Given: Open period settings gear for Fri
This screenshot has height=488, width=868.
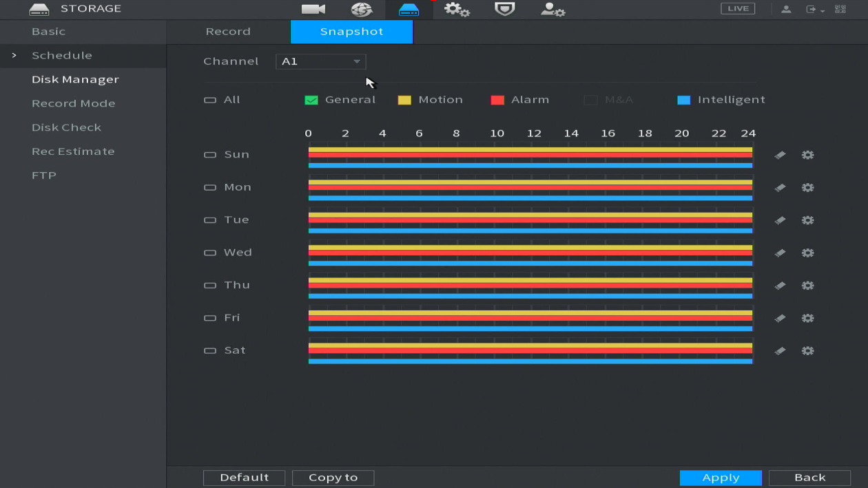Looking at the screenshot, I should (807, 318).
